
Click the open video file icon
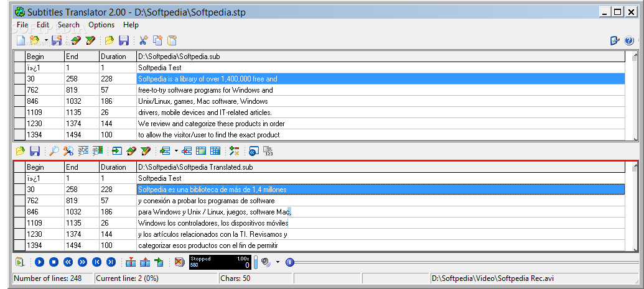(20, 262)
